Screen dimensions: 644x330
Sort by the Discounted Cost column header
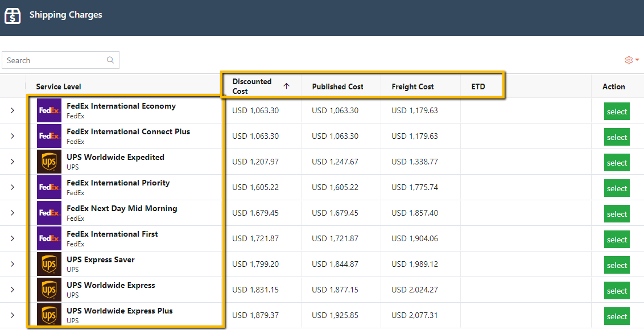pos(252,86)
